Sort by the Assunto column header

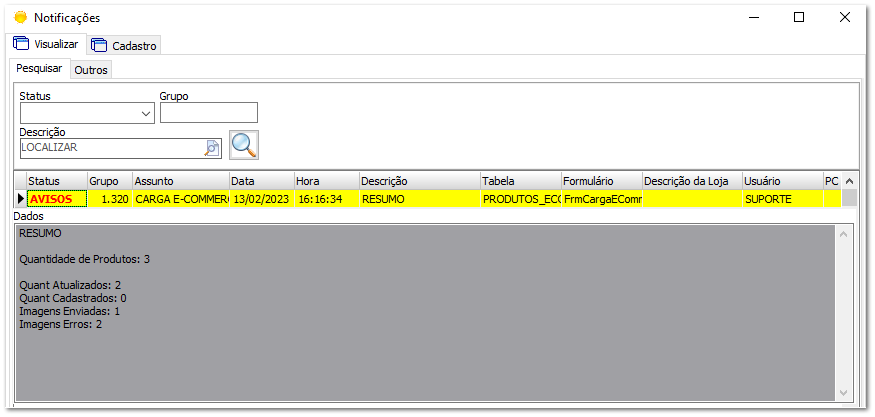pos(181,181)
